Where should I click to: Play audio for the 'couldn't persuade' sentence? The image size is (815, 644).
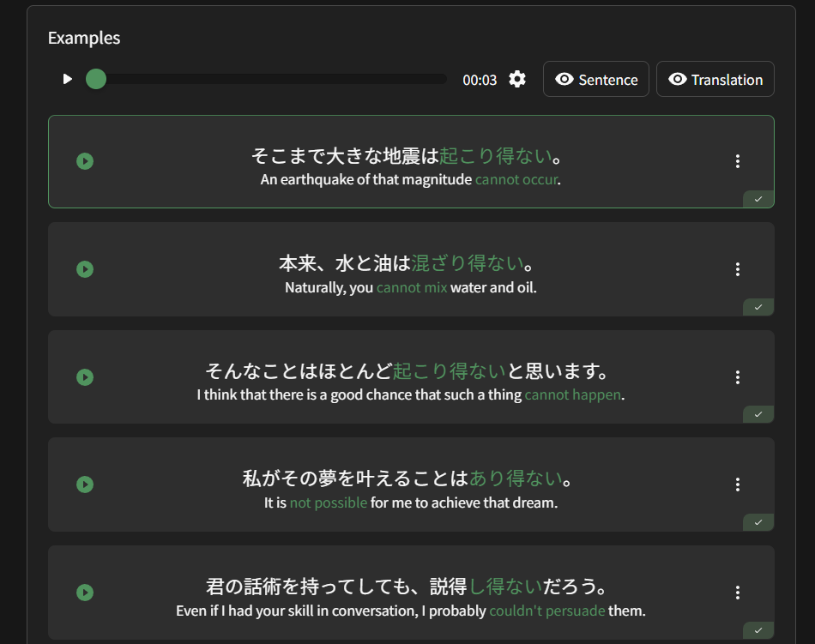coord(85,593)
